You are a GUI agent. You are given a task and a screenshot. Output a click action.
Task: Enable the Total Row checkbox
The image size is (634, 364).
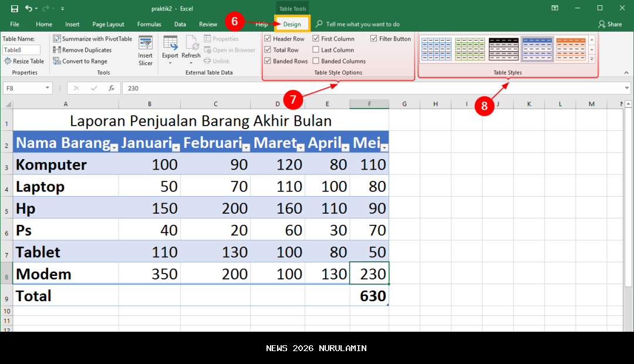click(x=269, y=49)
